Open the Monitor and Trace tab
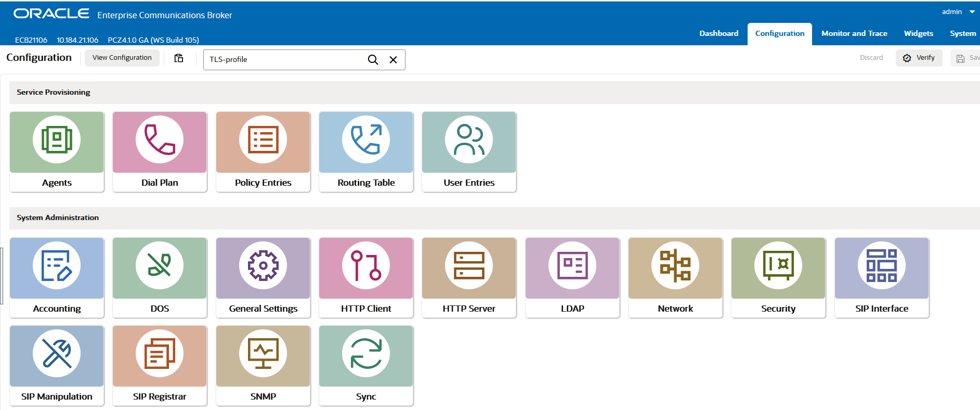The image size is (980, 410). pos(854,33)
